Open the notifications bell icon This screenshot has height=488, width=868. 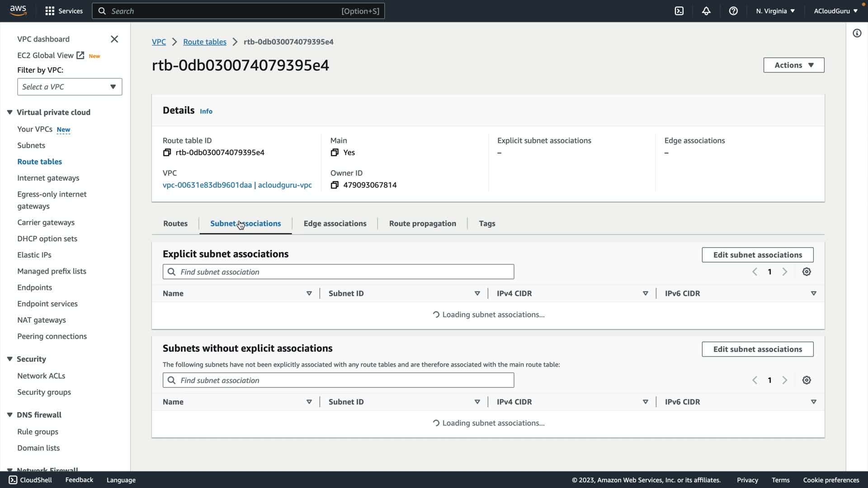pyautogui.click(x=706, y=11)
